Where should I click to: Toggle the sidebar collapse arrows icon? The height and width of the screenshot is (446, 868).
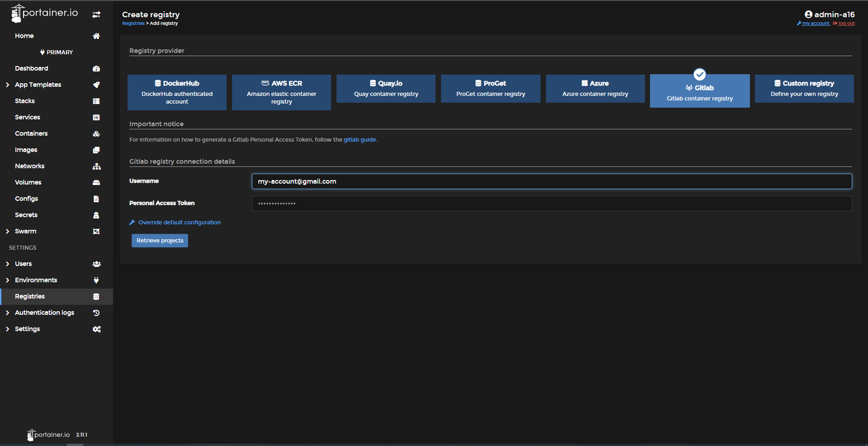point(96,14)
